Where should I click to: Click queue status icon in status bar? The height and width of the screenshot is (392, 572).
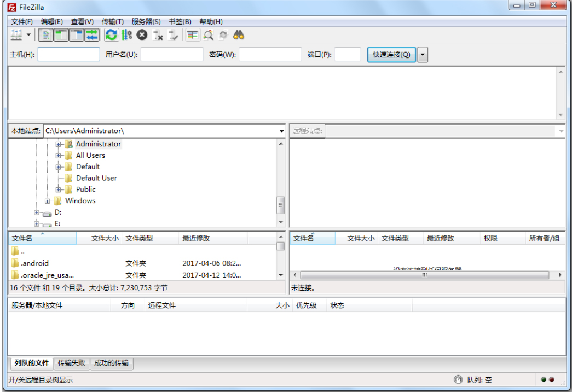tap(458, 379)
